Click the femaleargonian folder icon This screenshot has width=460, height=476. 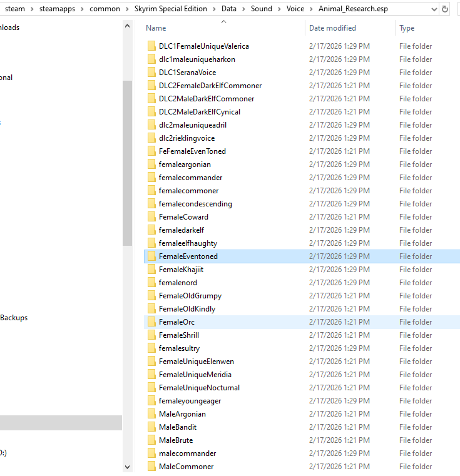151,165
